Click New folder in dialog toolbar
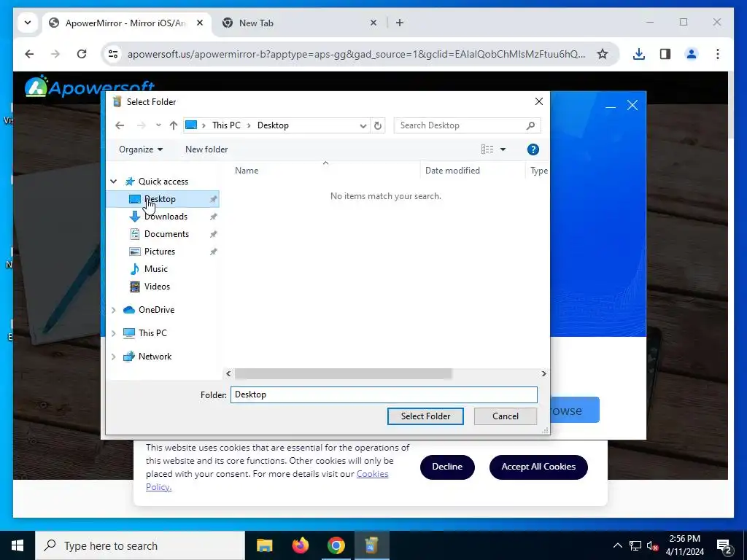Image resolution: width=747 pixels, height=560 pixels. pyautogui.click(x=206, y=149)
